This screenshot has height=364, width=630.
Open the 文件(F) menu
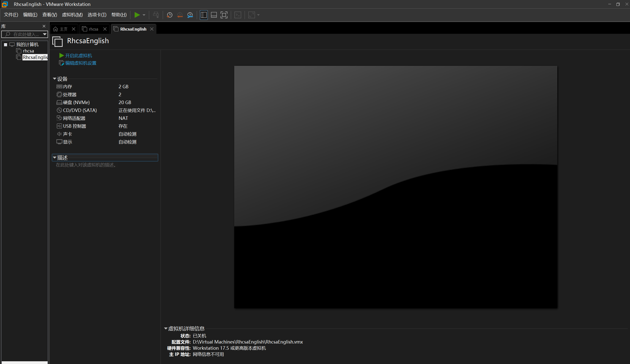(x=11, y=15)
